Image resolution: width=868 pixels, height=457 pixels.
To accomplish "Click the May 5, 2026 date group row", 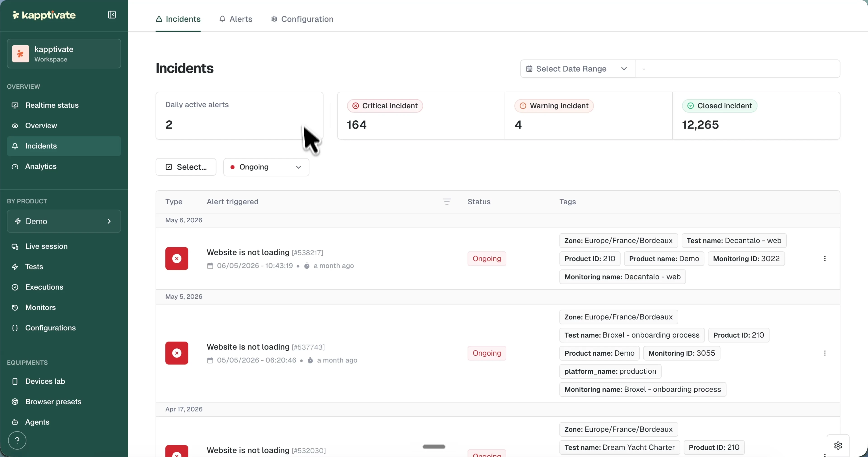I will [498, 297].
